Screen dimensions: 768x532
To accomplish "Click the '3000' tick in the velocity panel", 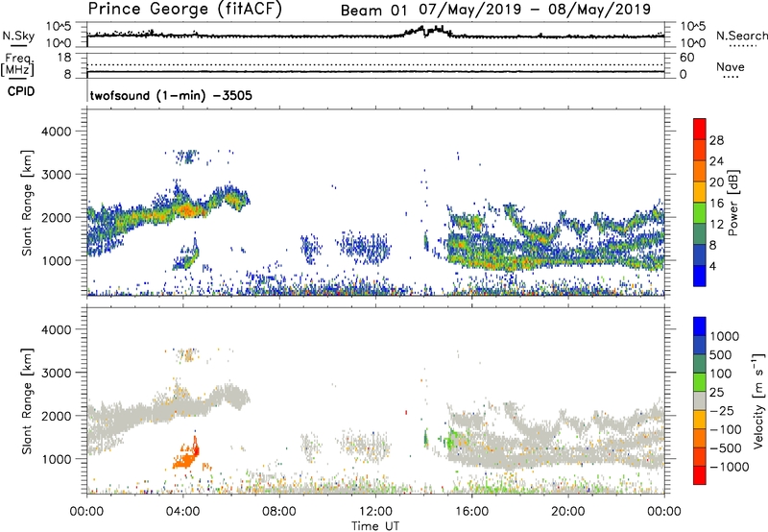I will click(56, 373).
